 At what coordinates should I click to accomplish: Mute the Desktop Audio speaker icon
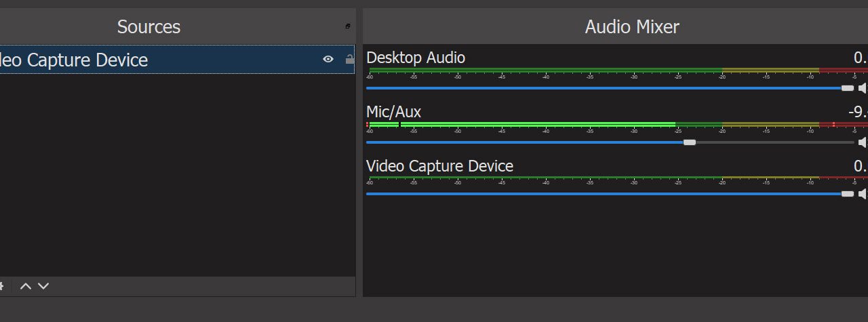click(863, 88)
